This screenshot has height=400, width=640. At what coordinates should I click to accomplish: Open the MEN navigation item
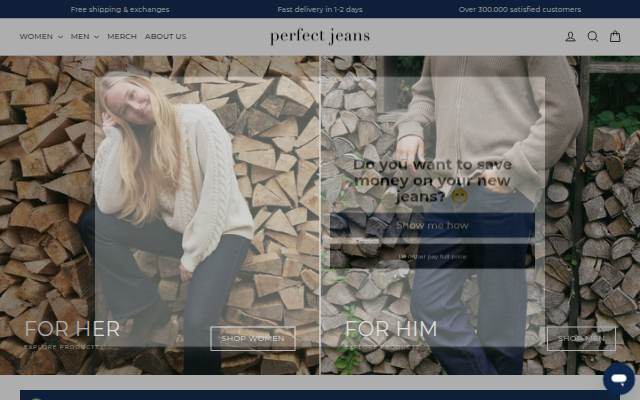pyautogui.click(x=80, y=36)
